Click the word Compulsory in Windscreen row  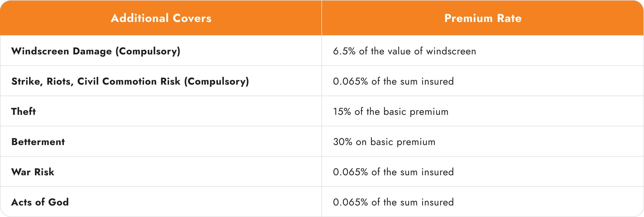(x=148, y=51)
